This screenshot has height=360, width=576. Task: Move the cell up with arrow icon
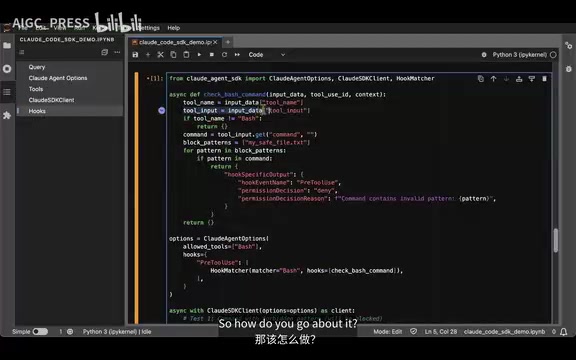coord(493,79)
